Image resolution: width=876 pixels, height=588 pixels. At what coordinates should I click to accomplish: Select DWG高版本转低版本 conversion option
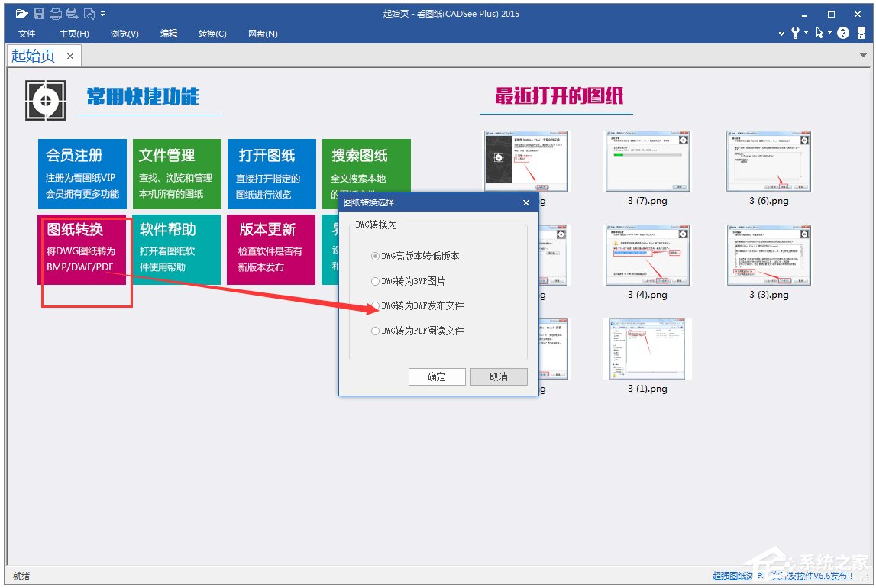(375, 256)
